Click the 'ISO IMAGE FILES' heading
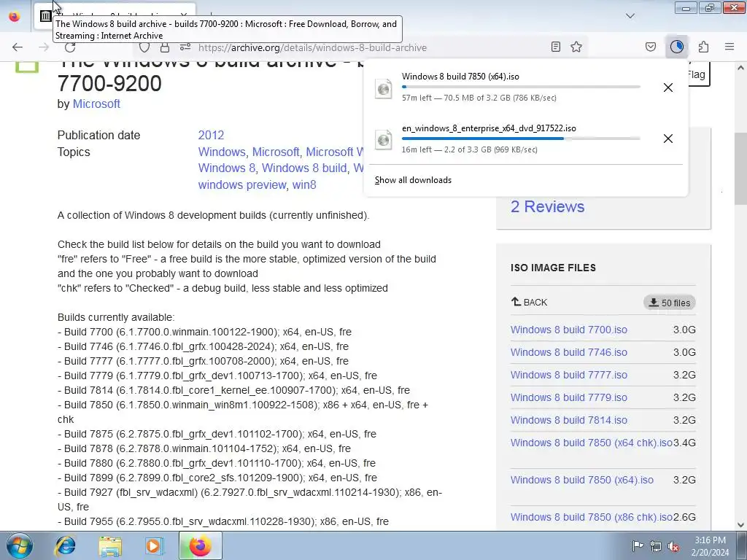 pyautogui.click(x=553, y=268)
